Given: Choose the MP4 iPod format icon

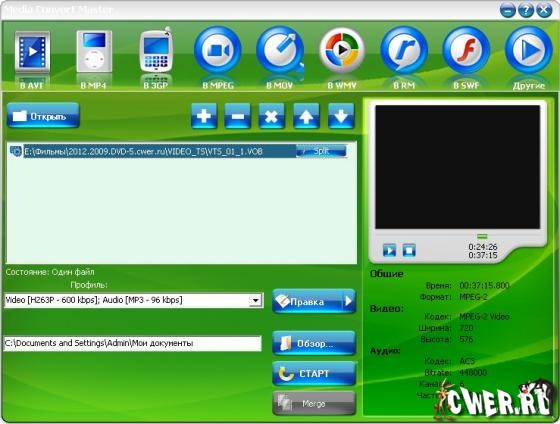Looking at the screenshot, I should (x=94, y=51).
